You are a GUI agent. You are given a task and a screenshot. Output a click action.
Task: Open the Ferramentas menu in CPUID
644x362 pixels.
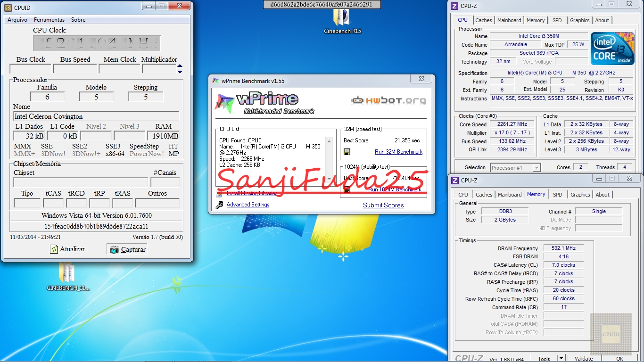click(49, 20)
